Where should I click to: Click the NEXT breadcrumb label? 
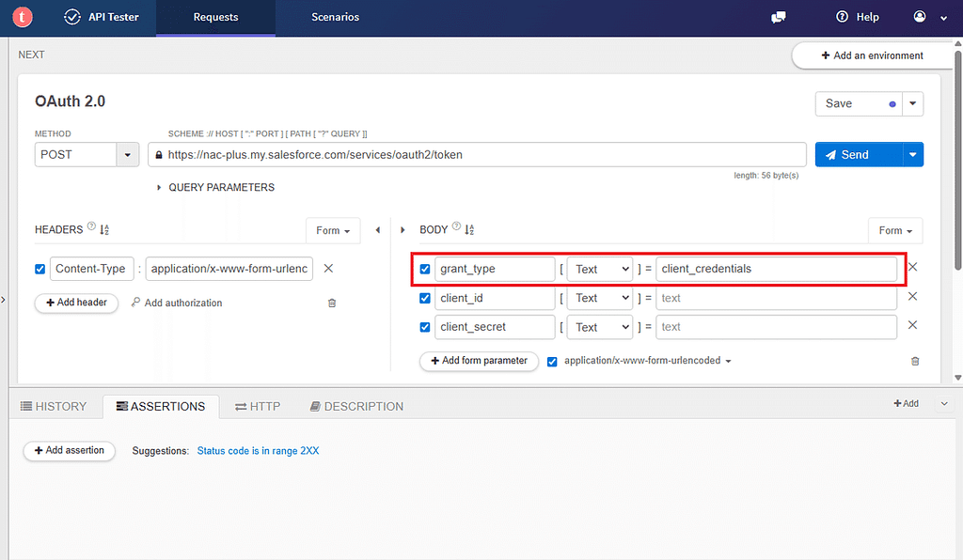point(31,54)
